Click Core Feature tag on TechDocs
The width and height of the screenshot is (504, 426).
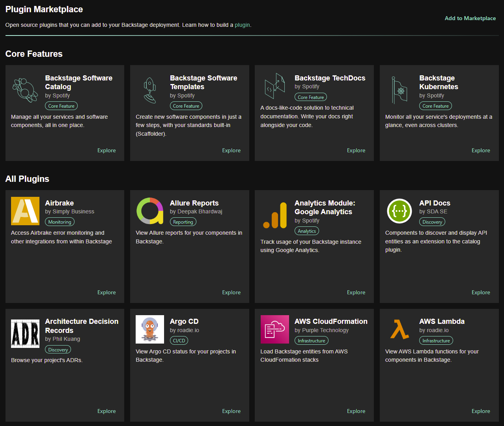point(311,97)
